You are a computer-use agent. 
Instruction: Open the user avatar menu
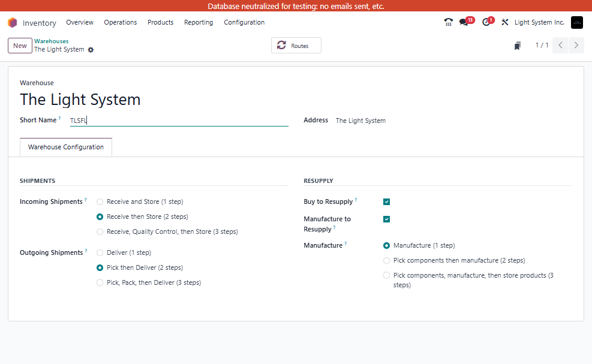(576, 23)
